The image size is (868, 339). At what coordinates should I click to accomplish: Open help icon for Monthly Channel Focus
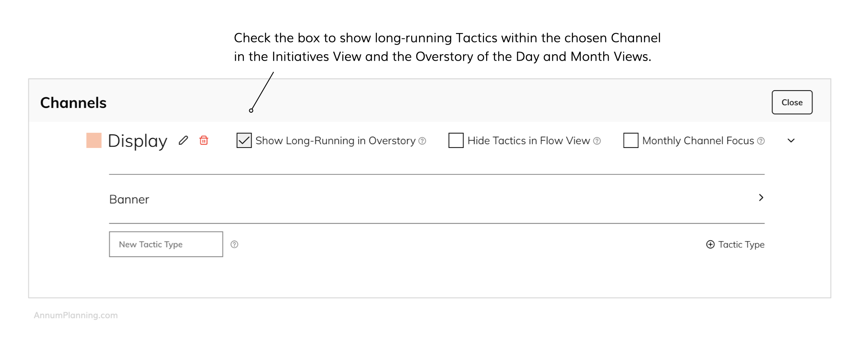click(x=761, y=141)
